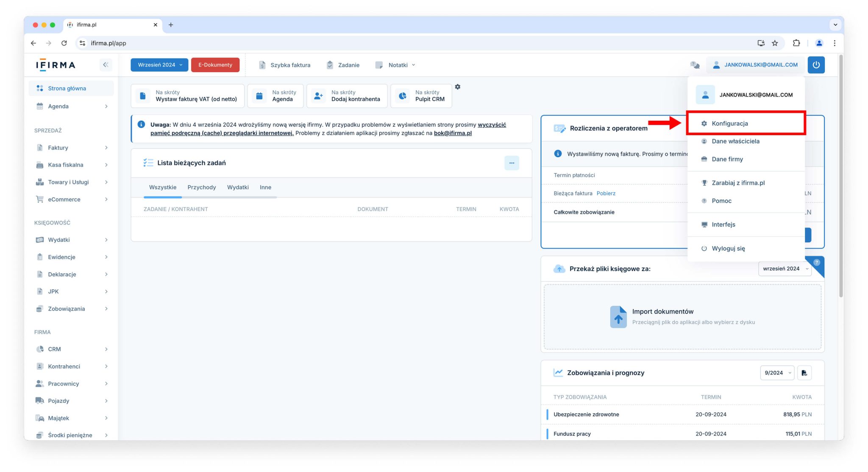
Task: Click the bok@ifirma.pl email link
Action: coord(453,133)
